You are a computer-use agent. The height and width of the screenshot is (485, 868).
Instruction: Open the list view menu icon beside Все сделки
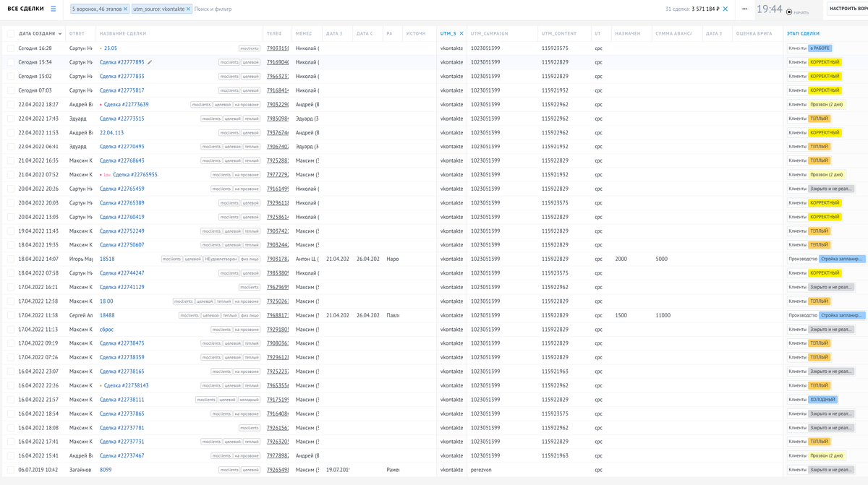click(x=53, y=9)
